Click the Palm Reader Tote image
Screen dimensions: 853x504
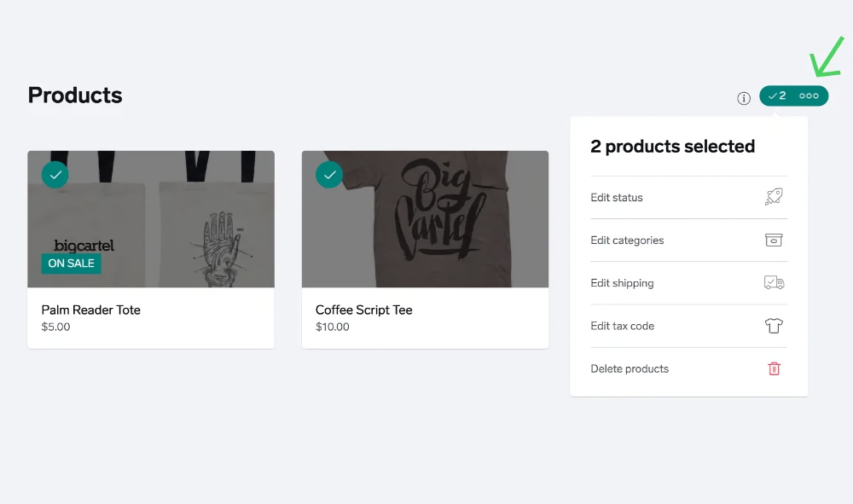[151, 219]
